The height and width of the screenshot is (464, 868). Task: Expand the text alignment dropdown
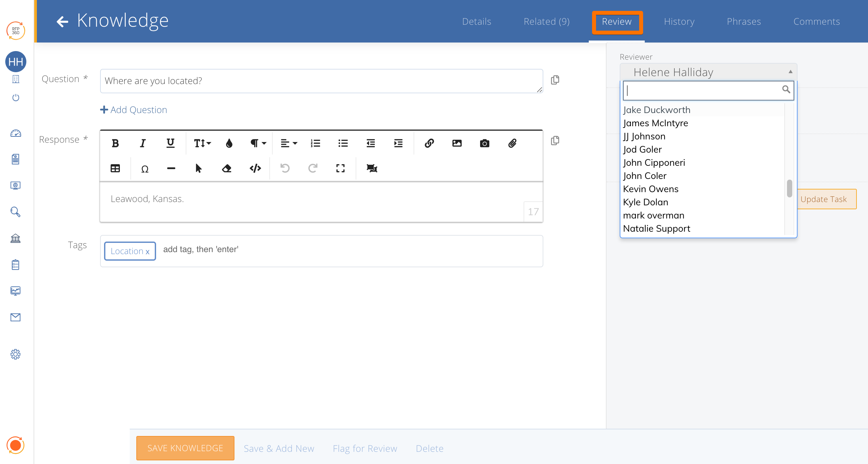[x=289, y=143]
